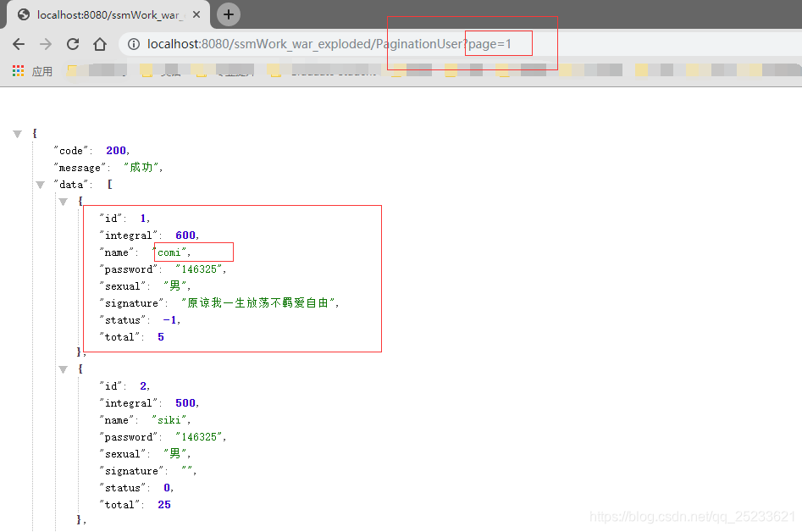Collapse the root JSON object
Image resolution: width=802 pixels, height=532 pixels.
18,134
